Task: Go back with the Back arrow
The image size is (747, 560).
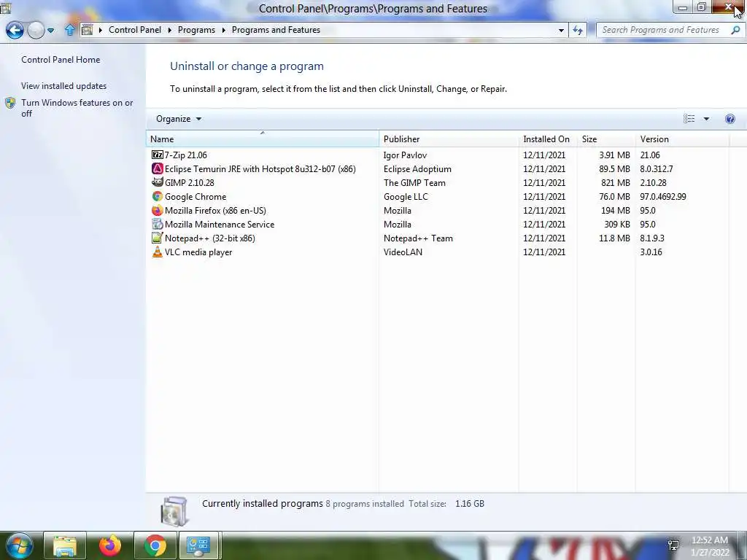Action: tap(15, 30)
